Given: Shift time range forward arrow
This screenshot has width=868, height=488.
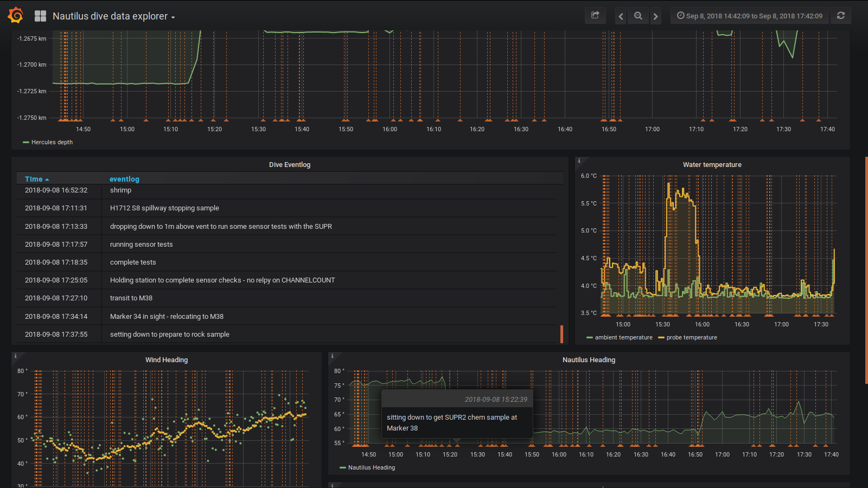Looking at the screenshot, I should pyautogui.click(x=655, y=16).
